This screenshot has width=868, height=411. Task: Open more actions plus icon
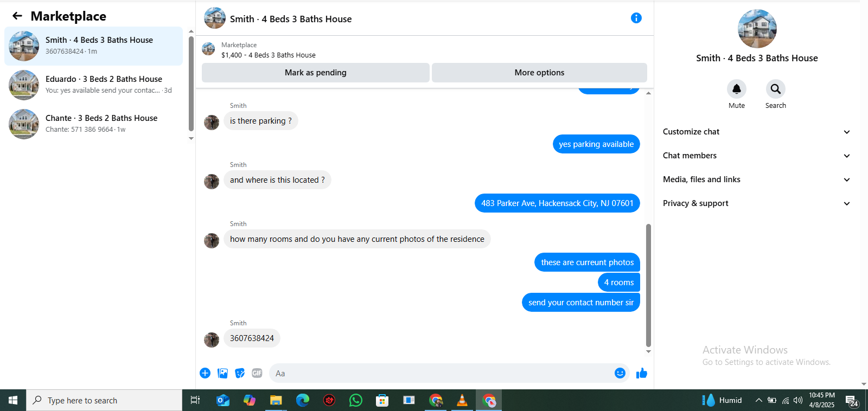(205, 373)
